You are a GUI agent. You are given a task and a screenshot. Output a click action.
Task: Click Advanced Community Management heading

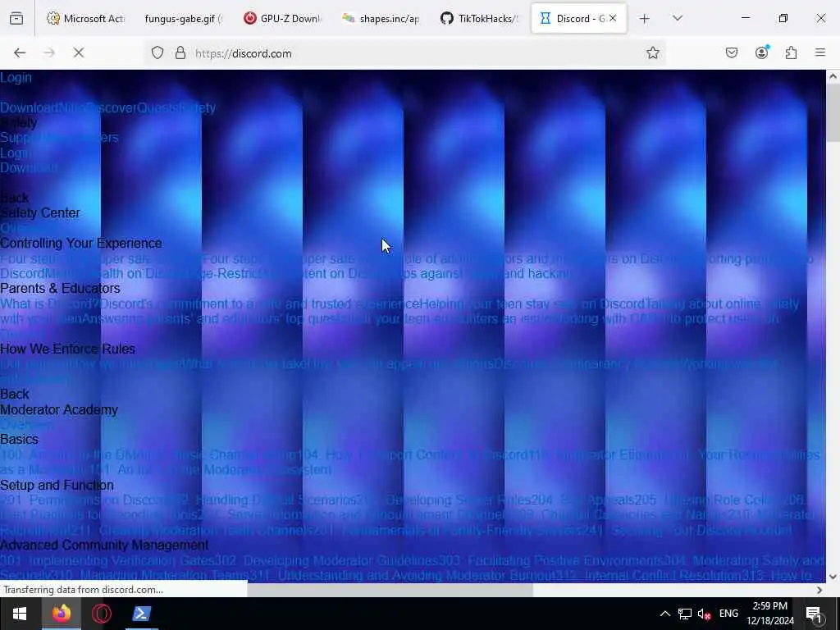[104, 546]
